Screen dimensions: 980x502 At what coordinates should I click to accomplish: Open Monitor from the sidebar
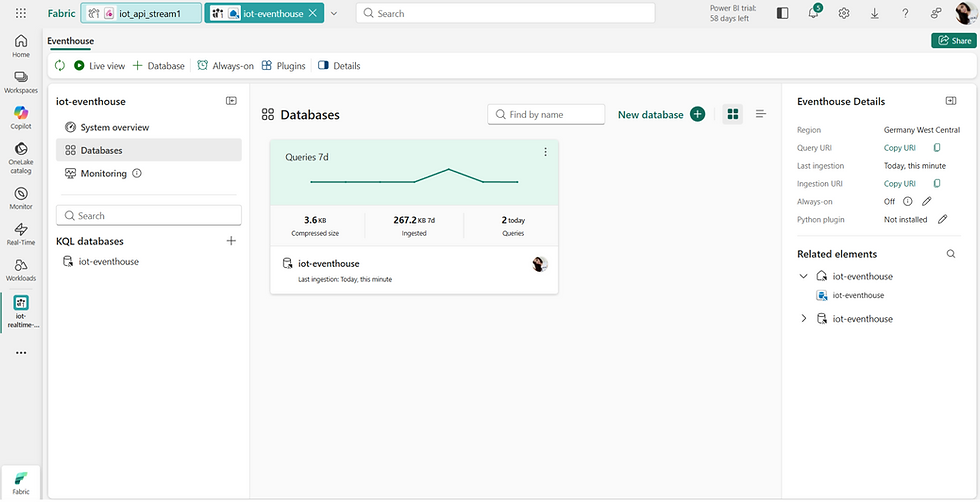21,198
